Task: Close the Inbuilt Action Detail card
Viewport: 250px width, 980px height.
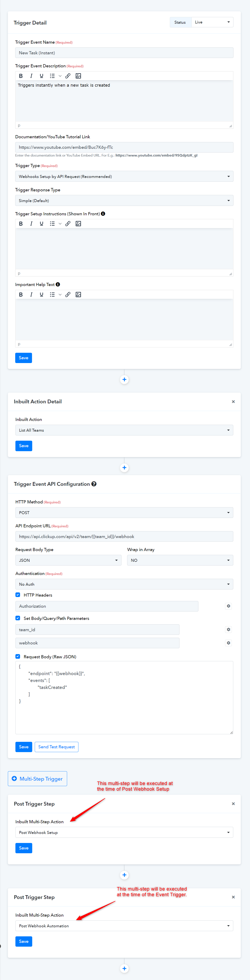Action: (233, 402)
